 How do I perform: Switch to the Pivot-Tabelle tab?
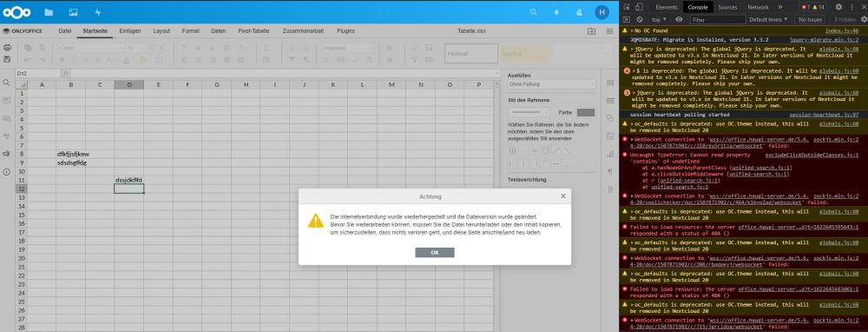[253, 31]
